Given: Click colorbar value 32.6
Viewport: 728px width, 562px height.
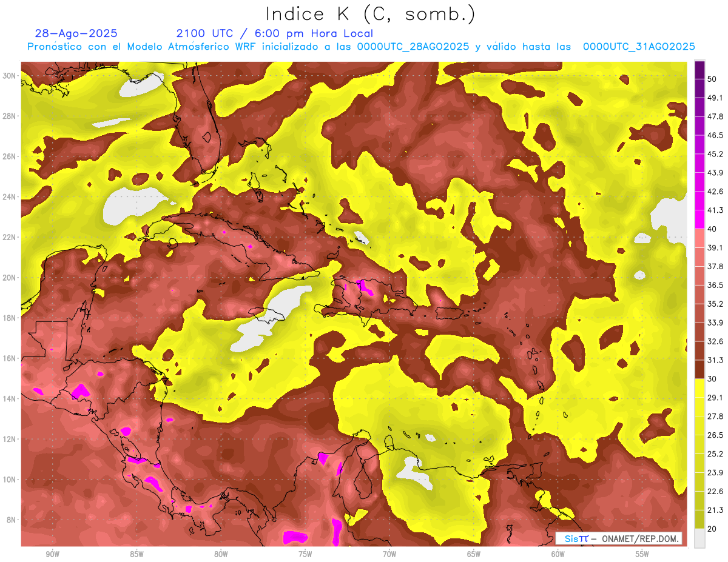Looking at the screenshot, I should coord(715,341).
